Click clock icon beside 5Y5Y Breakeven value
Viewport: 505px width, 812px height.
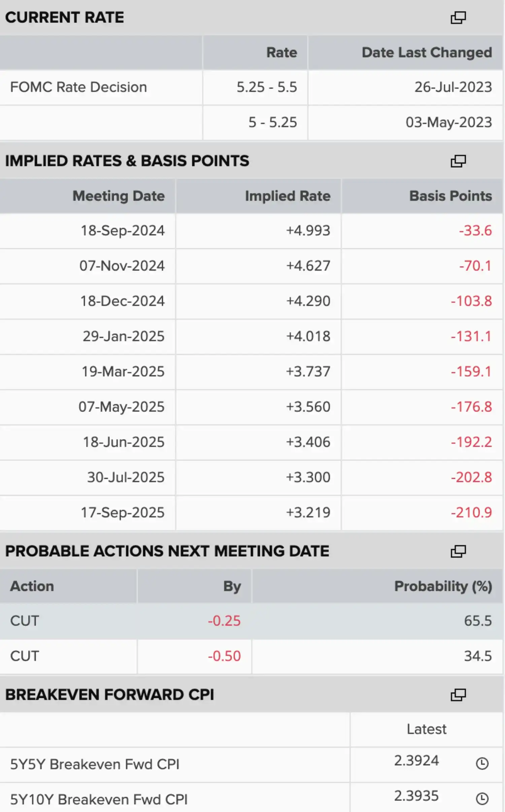[x=482, y=764]
